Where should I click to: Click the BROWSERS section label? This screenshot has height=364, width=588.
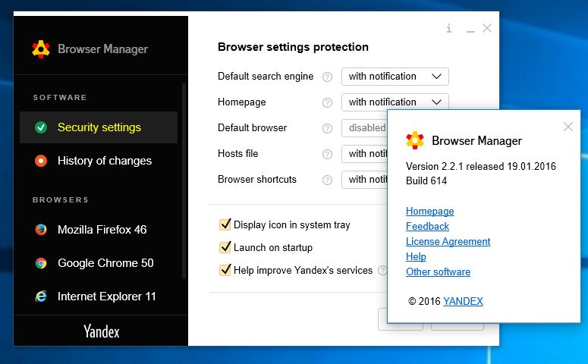pos(61,199)
